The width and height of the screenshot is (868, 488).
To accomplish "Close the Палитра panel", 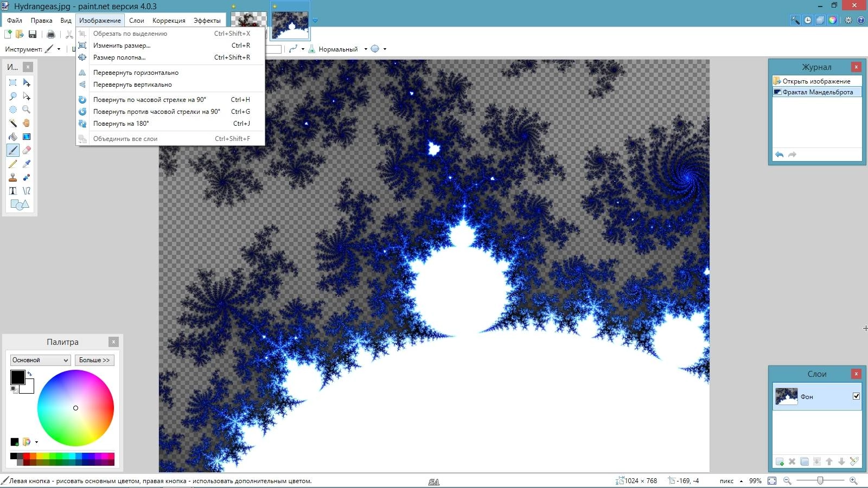I will (x=113, y=342).
